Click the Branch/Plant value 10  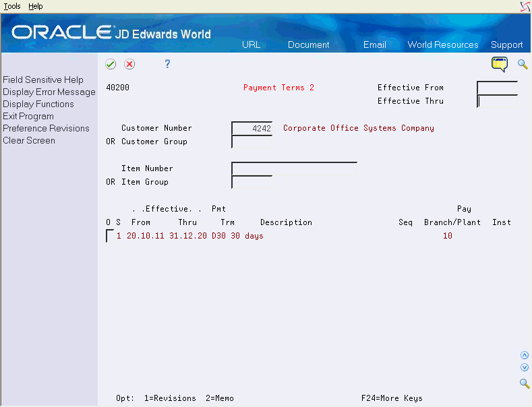click(x=448, y=236)
